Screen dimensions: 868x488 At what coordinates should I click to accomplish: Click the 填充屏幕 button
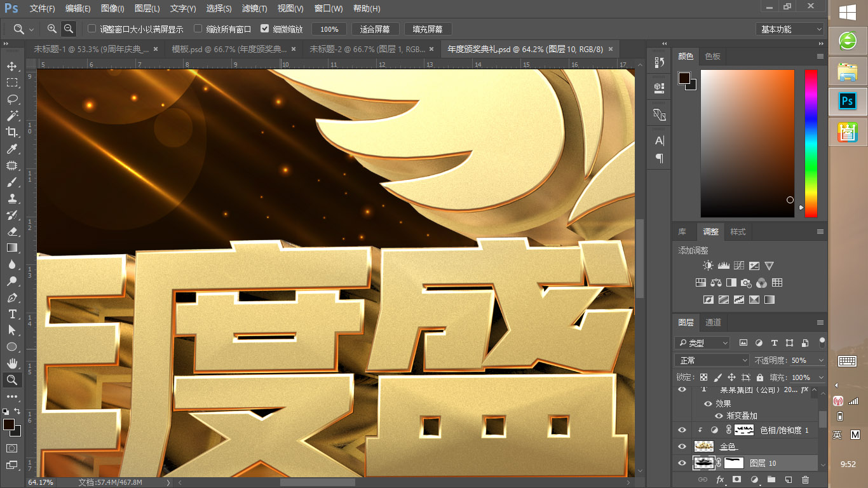tap(428, 29)
